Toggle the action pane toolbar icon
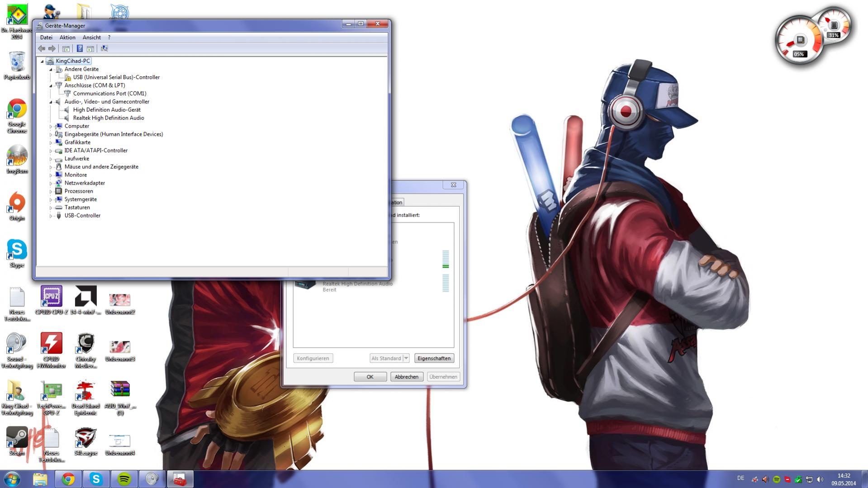The width and height of the screenshot is (868, 488). (90, 48)
